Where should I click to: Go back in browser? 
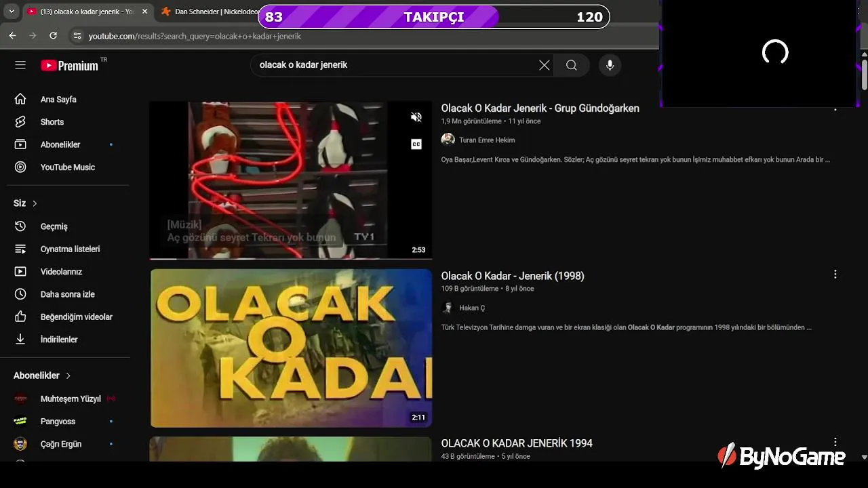click(x=12, y=36)
